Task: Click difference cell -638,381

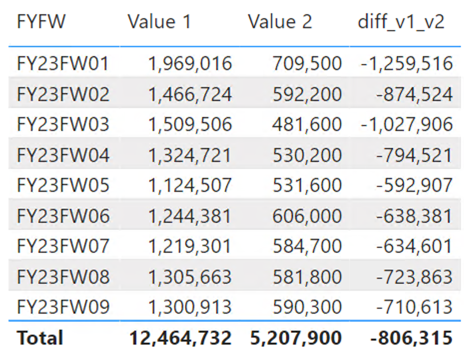Action: pos(414,216)
